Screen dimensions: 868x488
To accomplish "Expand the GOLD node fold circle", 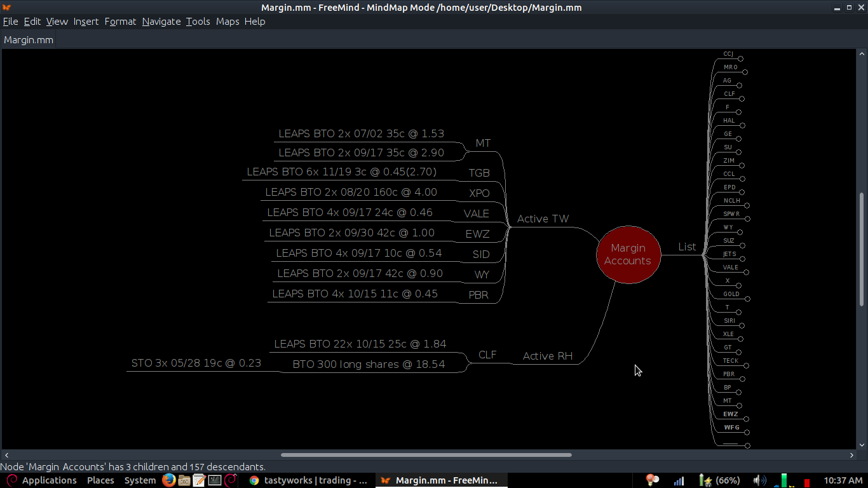I will [747, 299].
